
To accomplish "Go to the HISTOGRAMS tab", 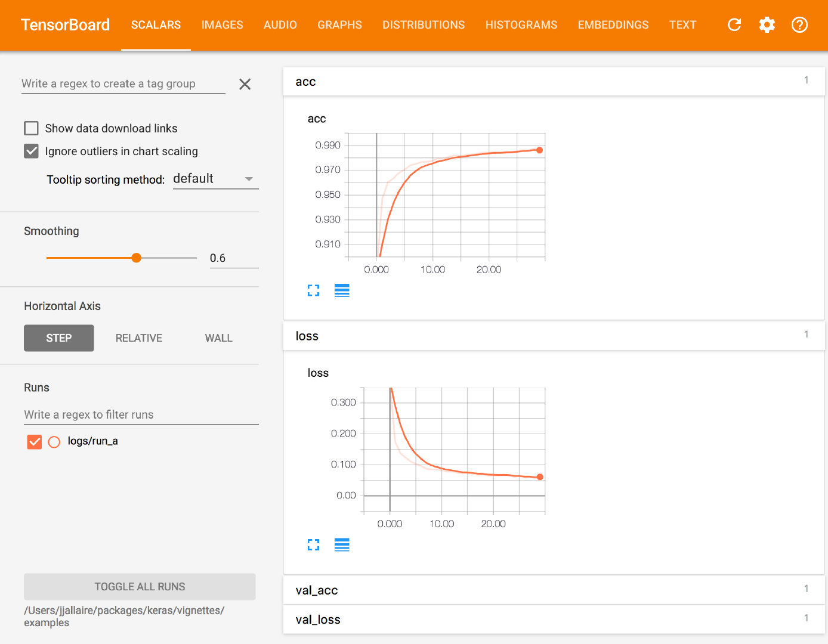I will coord(521,25).
